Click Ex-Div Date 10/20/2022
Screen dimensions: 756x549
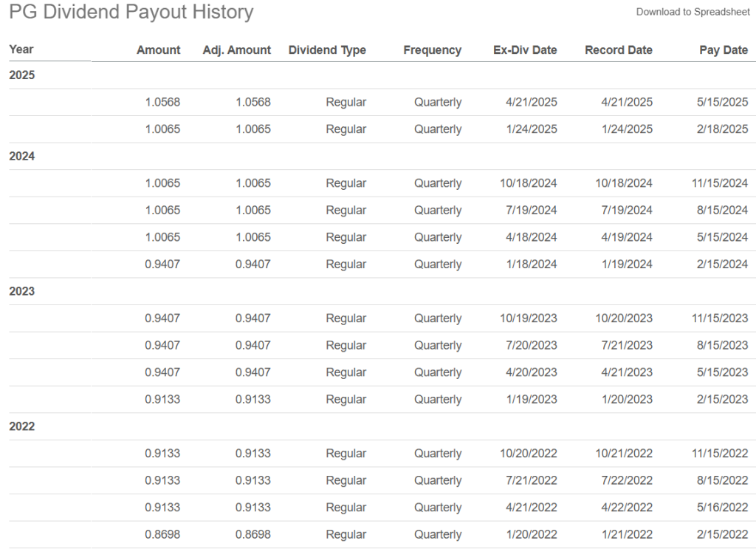[529, 454]
